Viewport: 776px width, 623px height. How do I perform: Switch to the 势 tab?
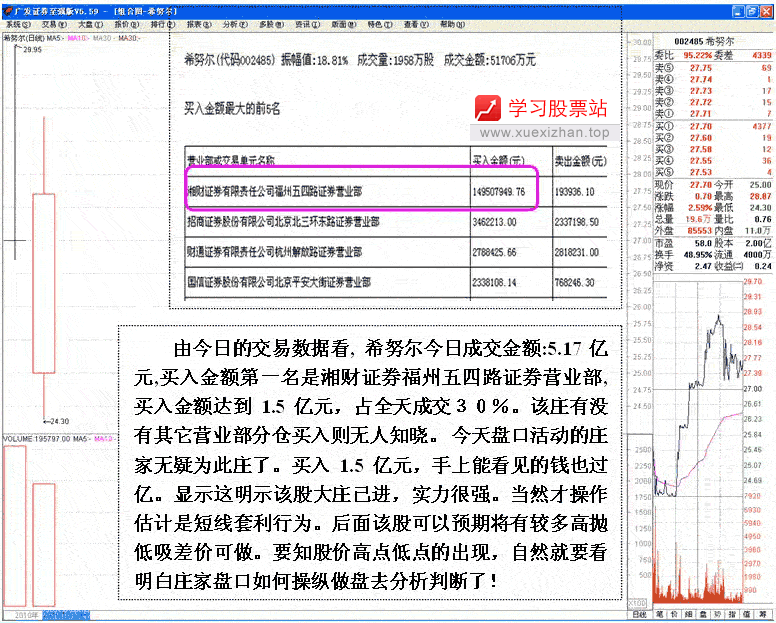(718, 614)
